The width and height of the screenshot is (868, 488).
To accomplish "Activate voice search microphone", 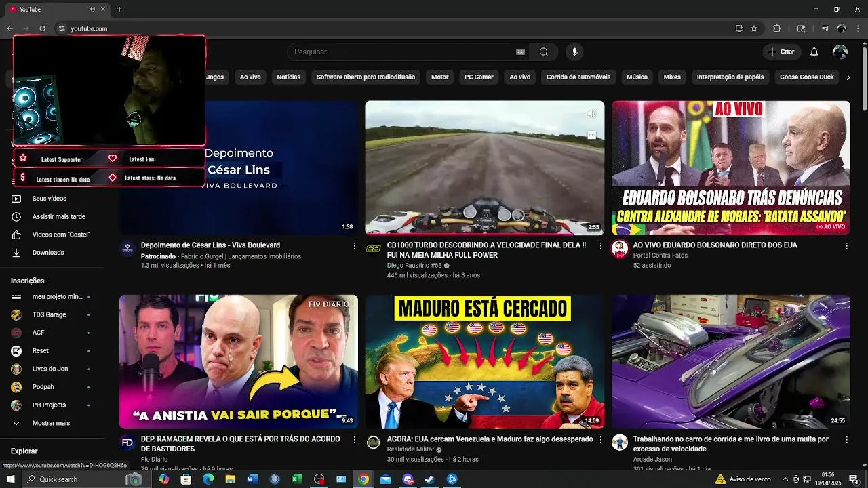I will point(574,52).
